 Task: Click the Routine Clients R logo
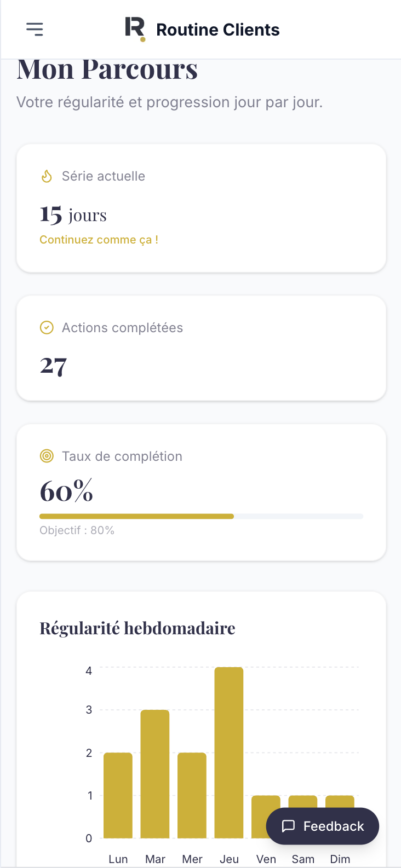(x=135, y=29)
